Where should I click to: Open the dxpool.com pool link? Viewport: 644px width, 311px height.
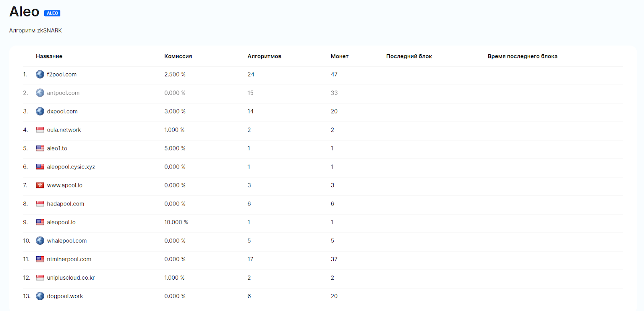click(62, 111)
